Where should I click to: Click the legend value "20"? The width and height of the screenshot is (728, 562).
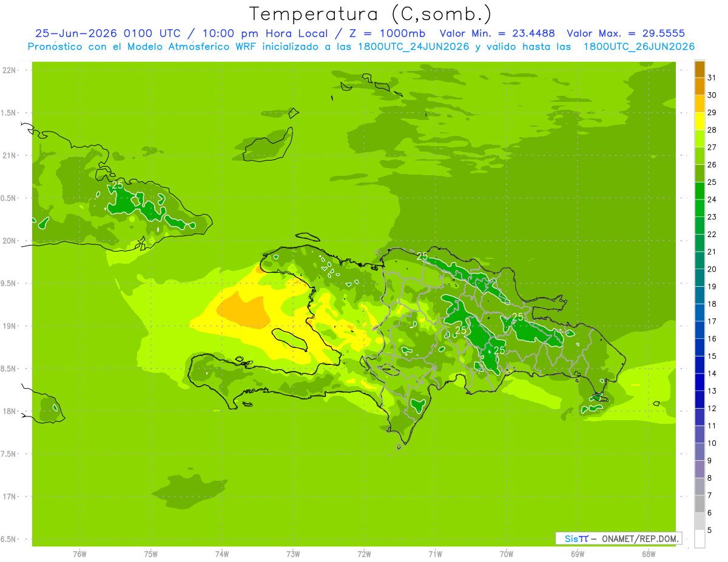click(712, 269)
